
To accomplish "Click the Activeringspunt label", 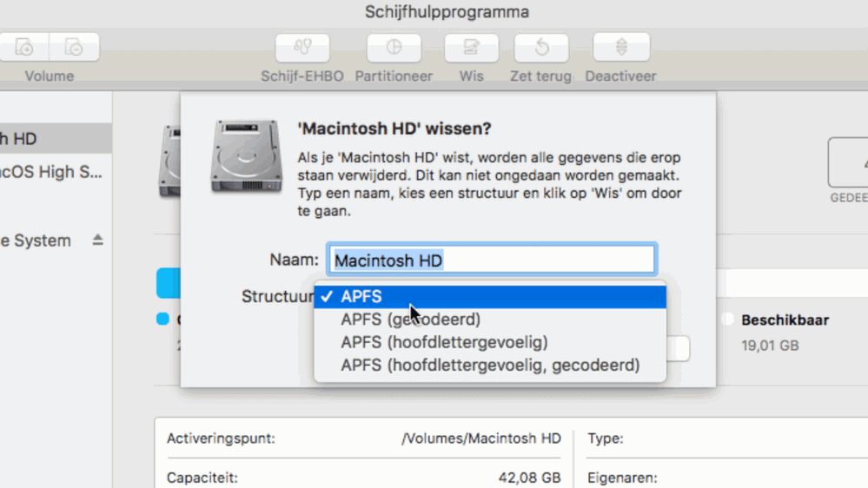I will coord(221,439).
